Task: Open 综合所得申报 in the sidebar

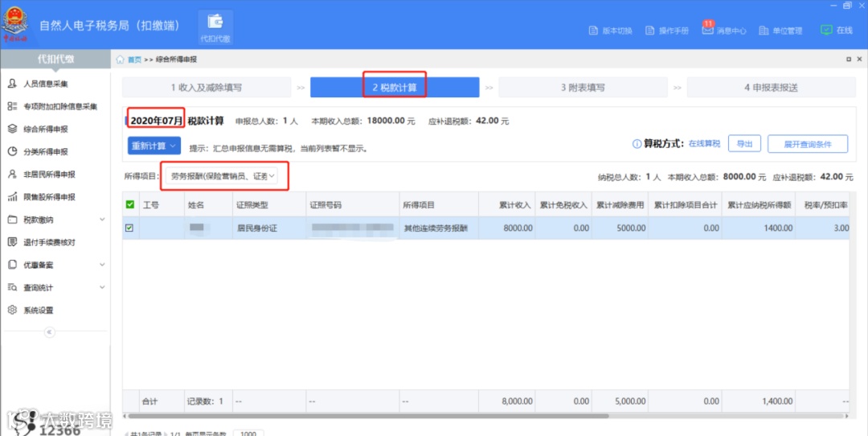Action: pyautogui.click(x=45, y=129)
